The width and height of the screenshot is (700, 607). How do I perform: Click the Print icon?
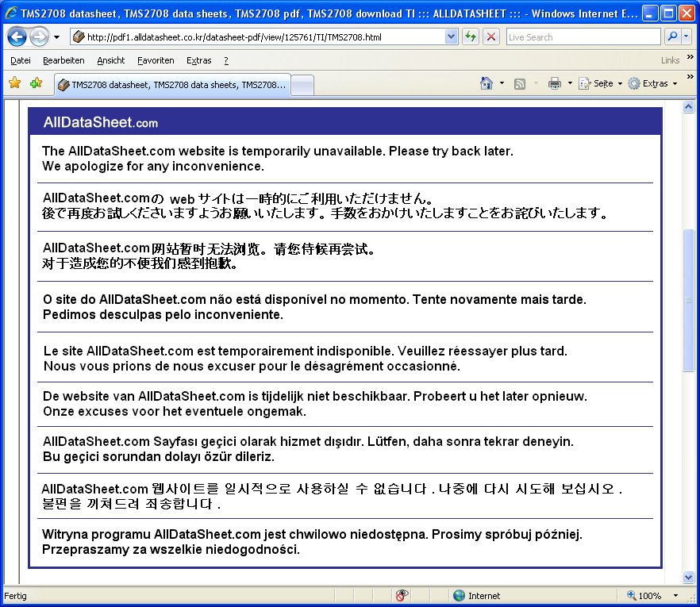[x=555, y=83]
